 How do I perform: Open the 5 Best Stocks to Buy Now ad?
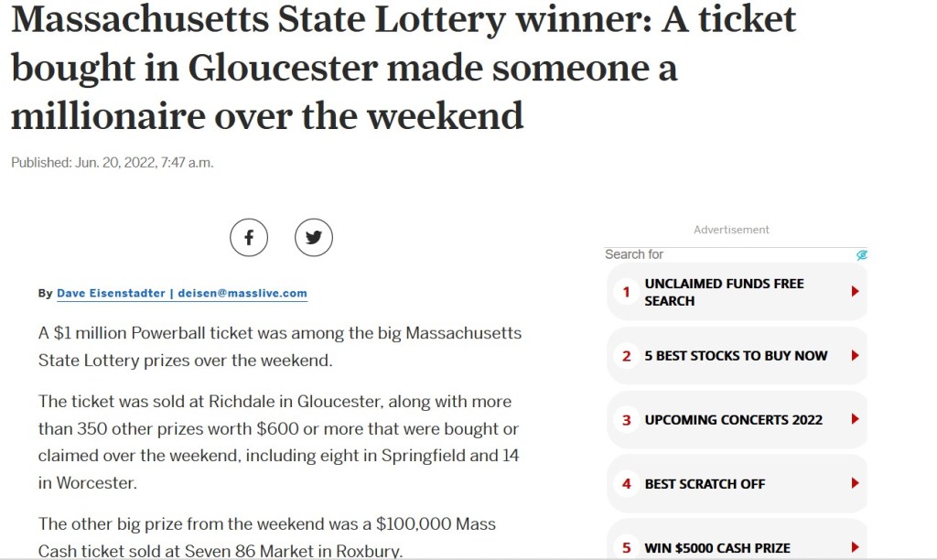(736, 356)
